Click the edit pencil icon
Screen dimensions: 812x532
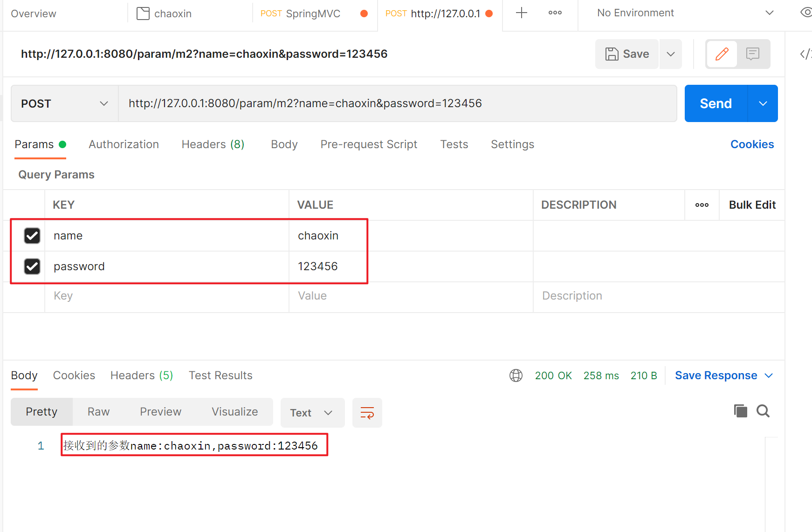[722, 54]
